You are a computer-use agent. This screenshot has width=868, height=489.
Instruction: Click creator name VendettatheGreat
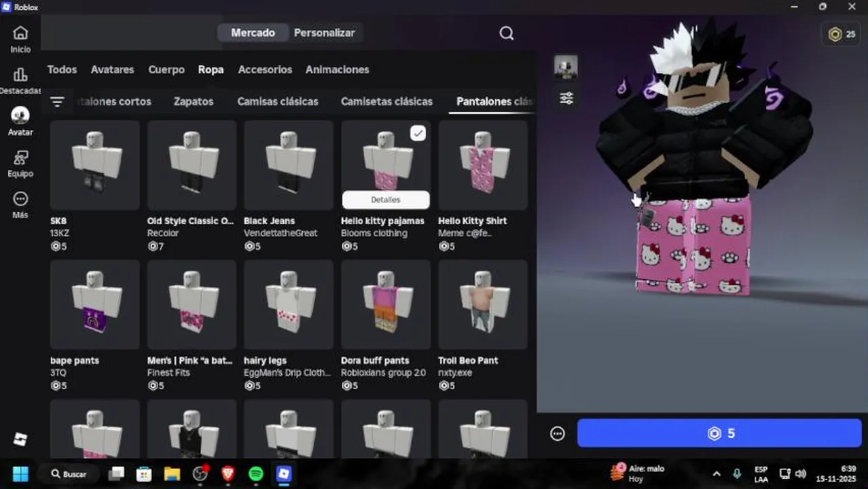281,233
